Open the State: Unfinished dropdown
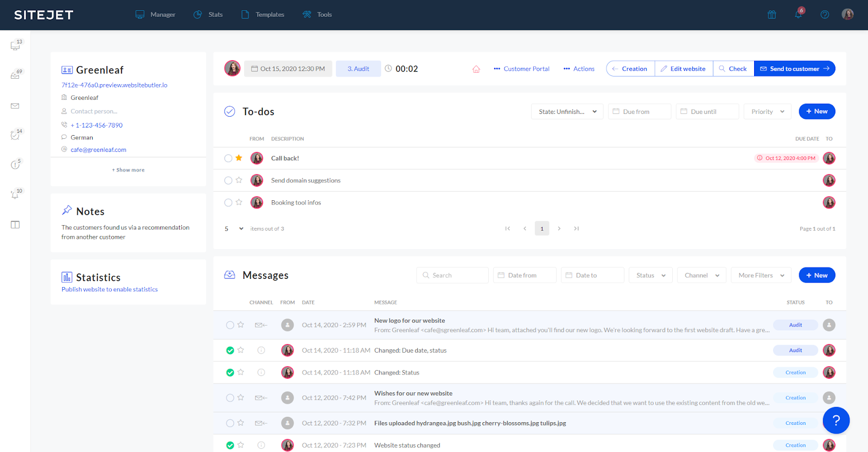This screenshot has width=868, height=452. pyautogui.click(x=567, y=111)
